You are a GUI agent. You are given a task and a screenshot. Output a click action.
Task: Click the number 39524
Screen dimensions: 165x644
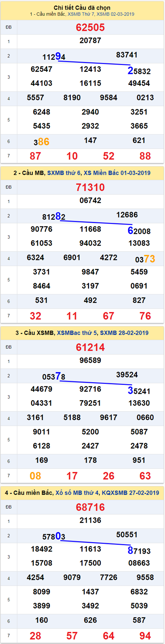(x=127, y=375)
